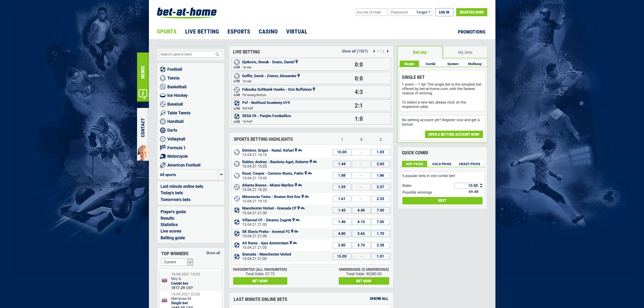Viewport: 644px width, 308px height.
Task: Click OPEN A BETTING ACCOUNT NOW! button
Action: [454, 135]
